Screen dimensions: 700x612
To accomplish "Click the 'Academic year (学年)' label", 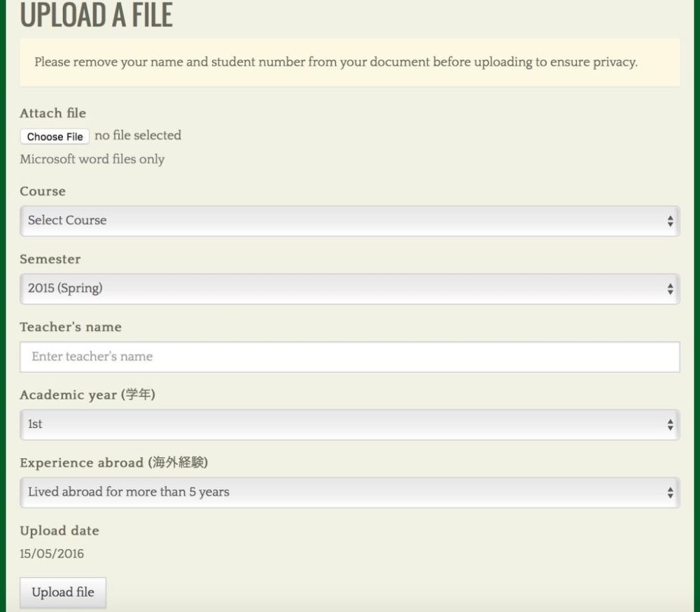I will 87,395.
